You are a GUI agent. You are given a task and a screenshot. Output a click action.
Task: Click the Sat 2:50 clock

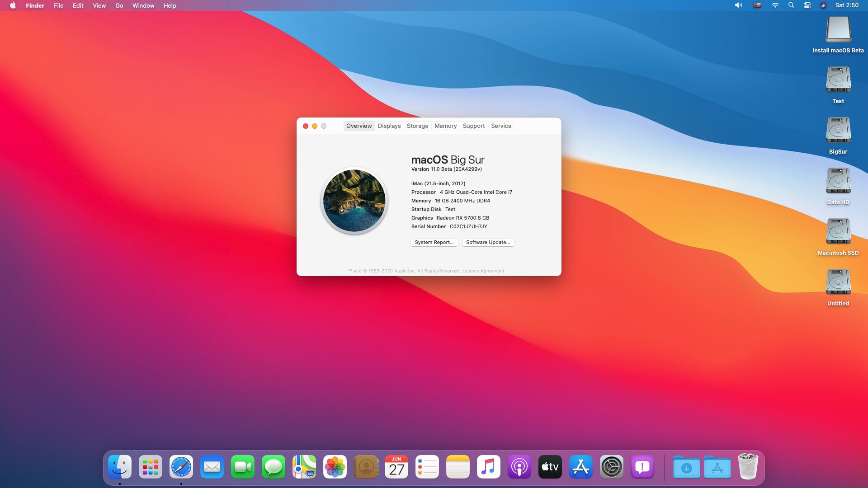click(847, 5)
